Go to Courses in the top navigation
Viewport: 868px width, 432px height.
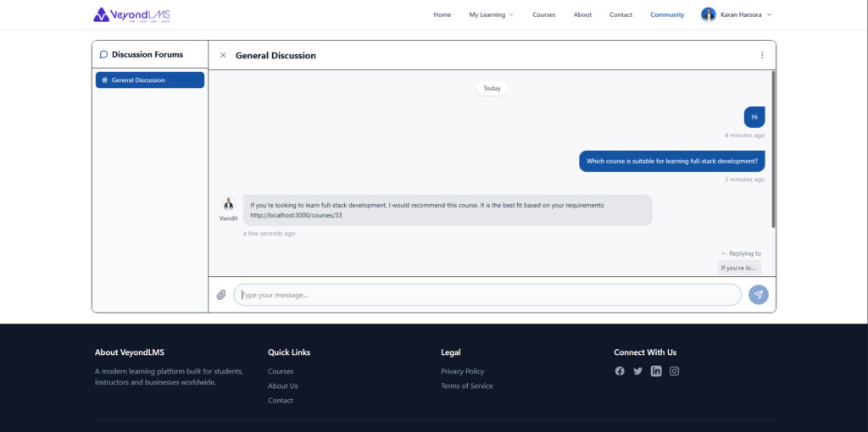click(x=543, y=15)
